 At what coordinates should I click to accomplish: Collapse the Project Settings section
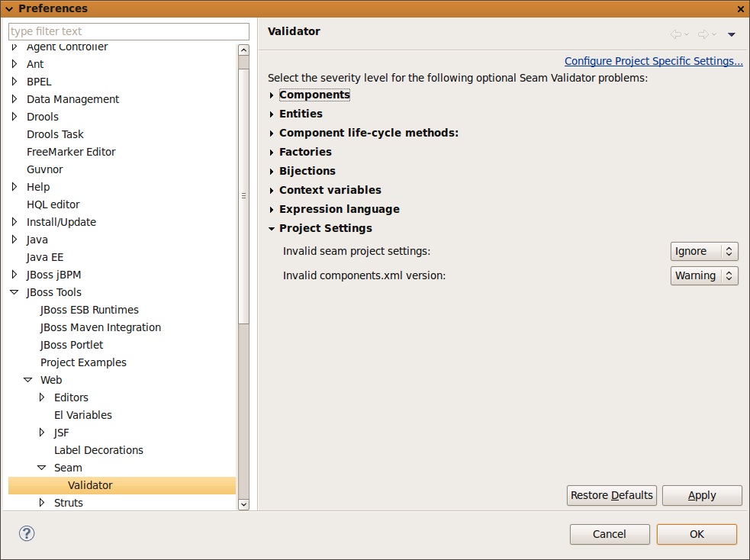coord(272,228)
